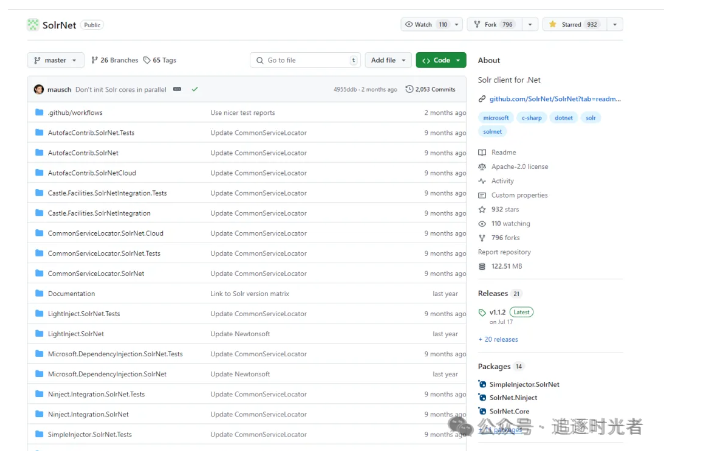Screen dimensions: 702x451
Task: Click the Go to file search field
Action: point(305,60)
